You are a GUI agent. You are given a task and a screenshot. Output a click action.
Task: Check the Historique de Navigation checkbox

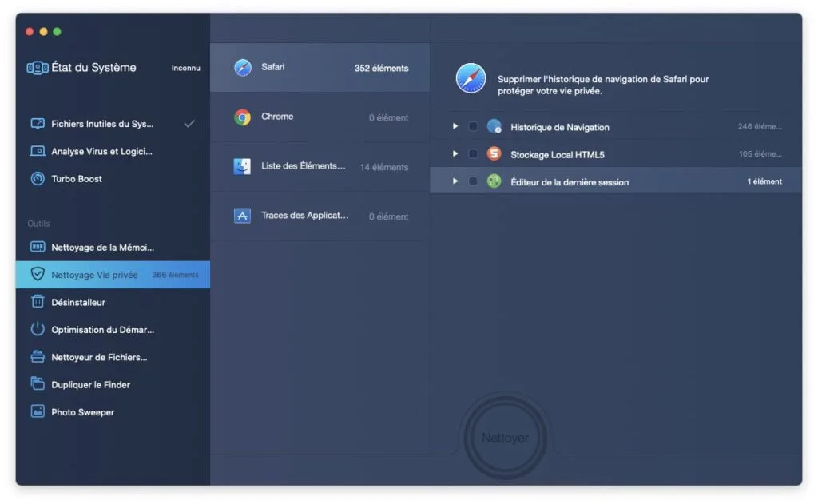(473, 126)
